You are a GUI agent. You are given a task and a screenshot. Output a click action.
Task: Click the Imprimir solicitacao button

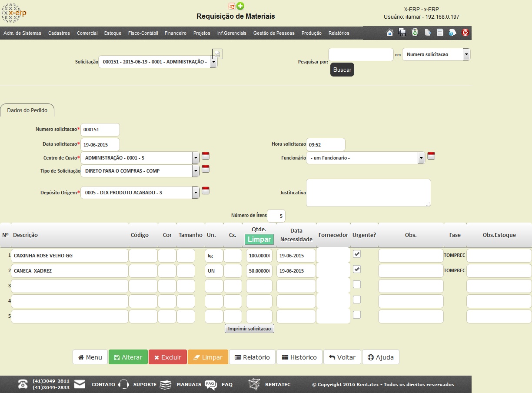(x=249, y=329)
